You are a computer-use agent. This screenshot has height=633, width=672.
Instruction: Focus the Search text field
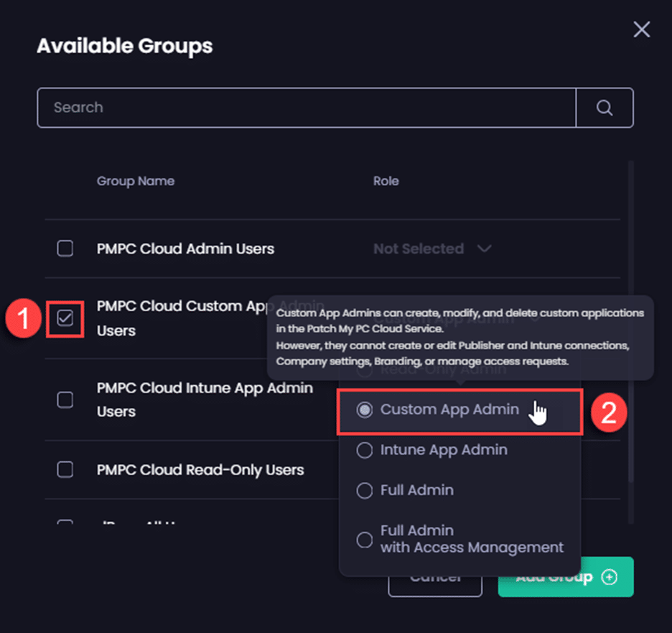pyautogui.click(x=307, y=108)
